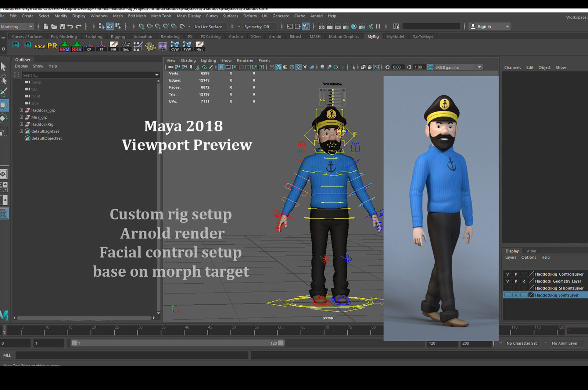This screenshot has height=390, width=588.
Task: Open the Deform menu
Action: pyautogui.click(x=250, y=16)
